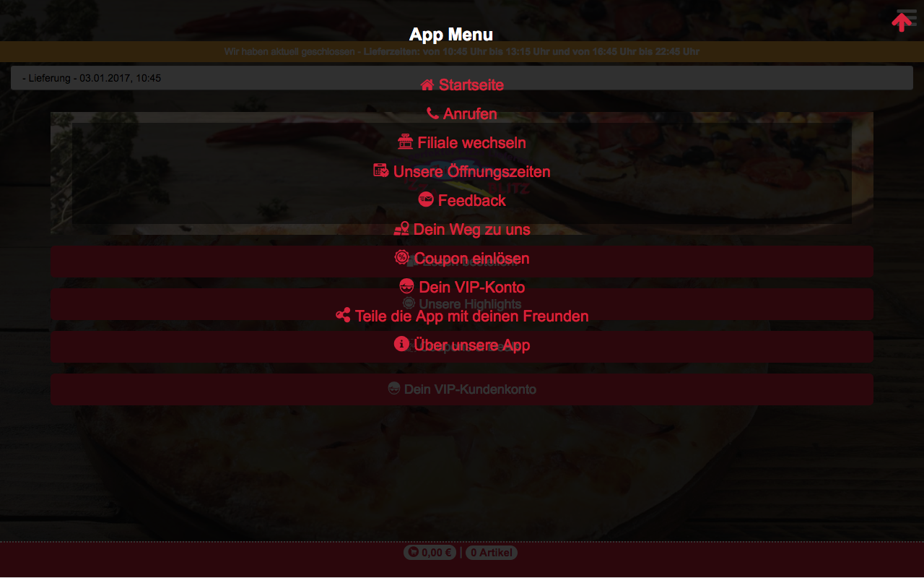
Task: Choose Feedback from the app menu
Action: click(462, 200)
